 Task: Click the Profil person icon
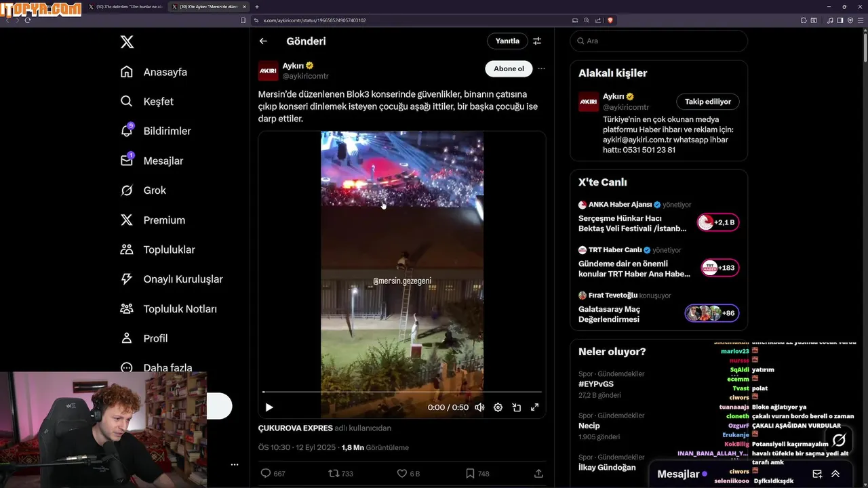(127, 338)
